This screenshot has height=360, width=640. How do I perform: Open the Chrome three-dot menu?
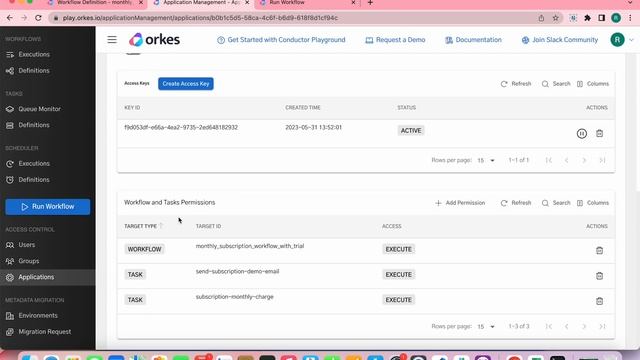tap(631, 18)
